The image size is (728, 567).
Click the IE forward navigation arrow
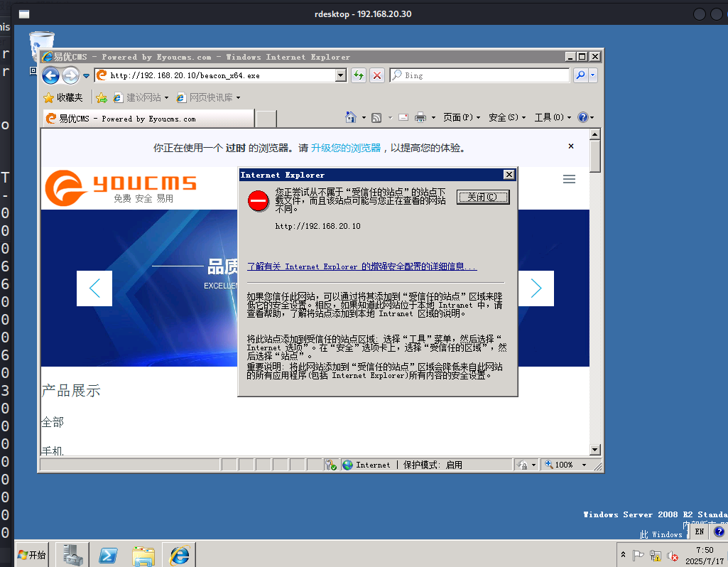(70, 75)
